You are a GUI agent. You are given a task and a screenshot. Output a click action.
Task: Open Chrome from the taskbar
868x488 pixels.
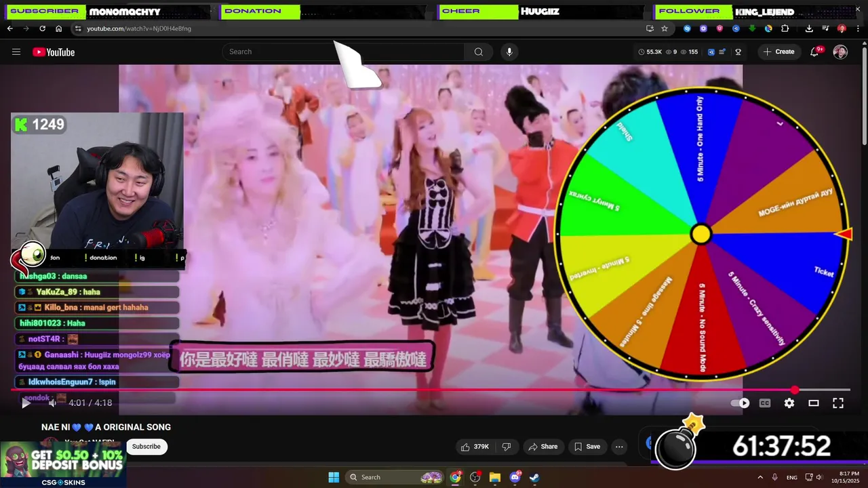click(x=456, y=477)
